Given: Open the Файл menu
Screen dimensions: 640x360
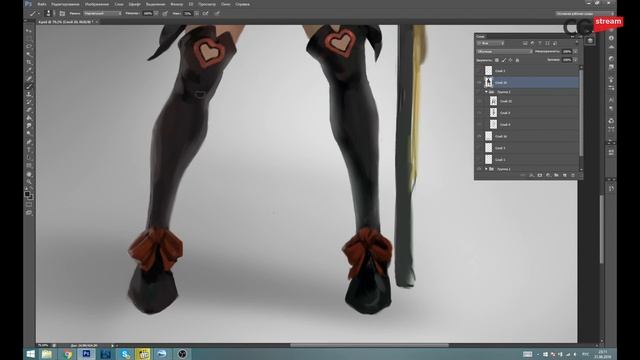Looking at the screenshot, I should pyautogui.click(x=41, y=4).
